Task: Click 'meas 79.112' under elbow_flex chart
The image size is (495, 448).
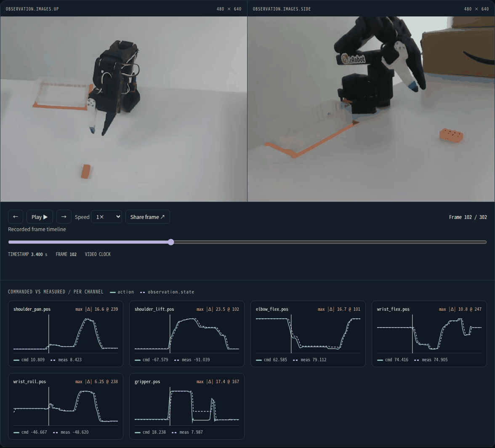Action: coord(310,360)
